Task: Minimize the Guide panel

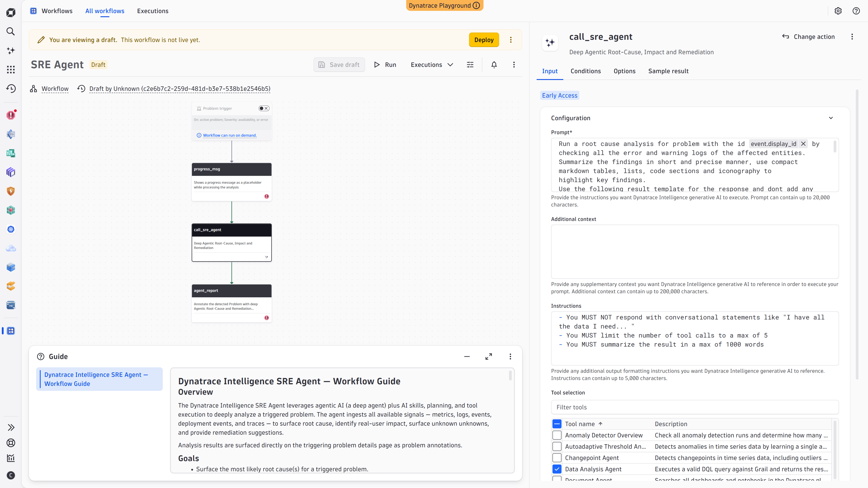Action: point(467,356)
